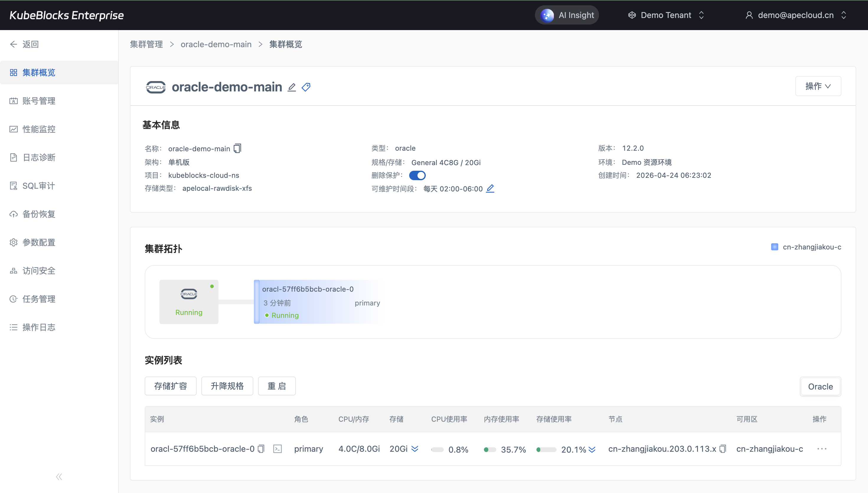Click the edit pencil beside cluster title

pyautogui.click(x=291, y=87)
